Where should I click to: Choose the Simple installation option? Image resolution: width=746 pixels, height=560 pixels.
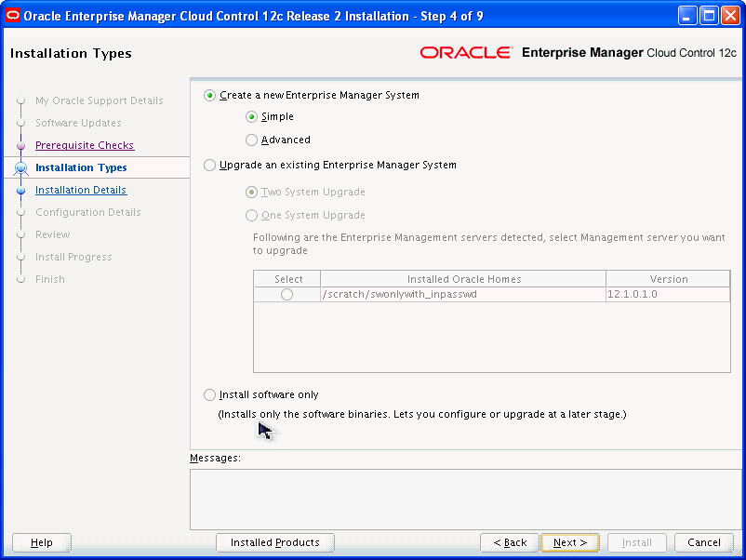[x=251, y=116]
